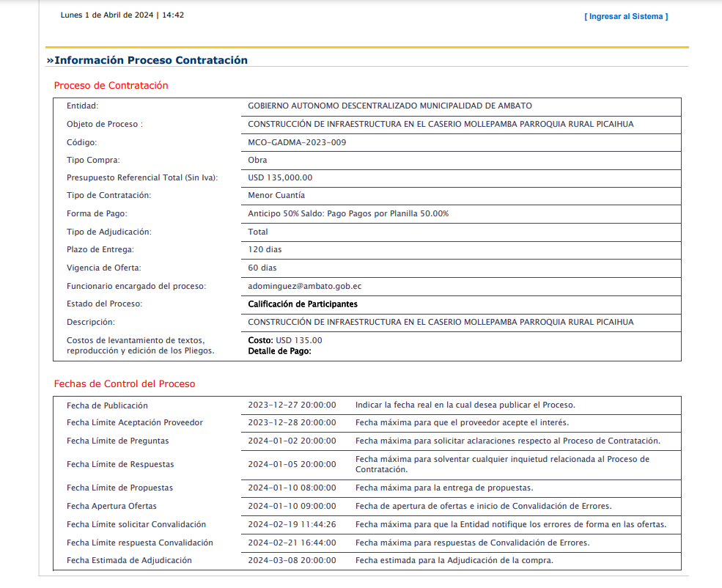
Task: Select the Fecha Apertura Ofertas date value
Action: tap(292, 506)
